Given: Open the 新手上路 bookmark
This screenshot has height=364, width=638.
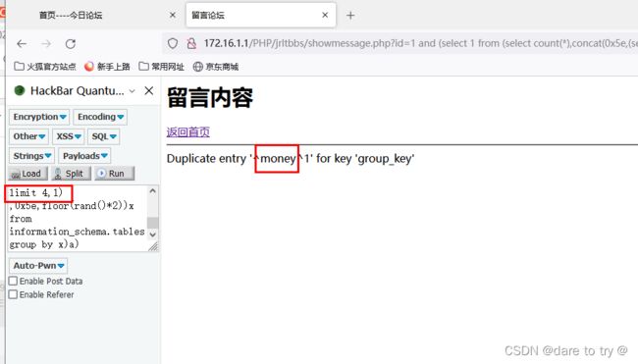Looking at the screenshot, I should pyautogui.click(x=107, y=67).
